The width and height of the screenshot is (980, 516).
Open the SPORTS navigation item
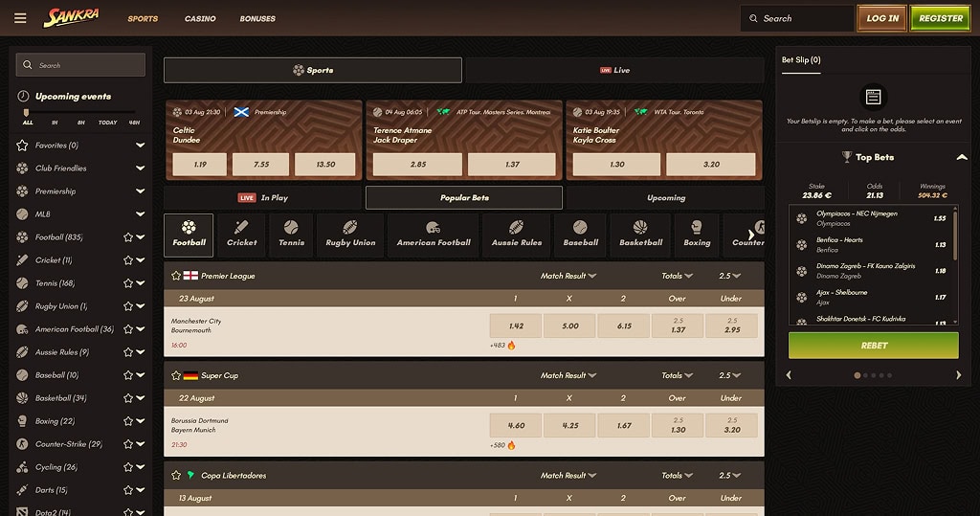[x=143, y=19]
